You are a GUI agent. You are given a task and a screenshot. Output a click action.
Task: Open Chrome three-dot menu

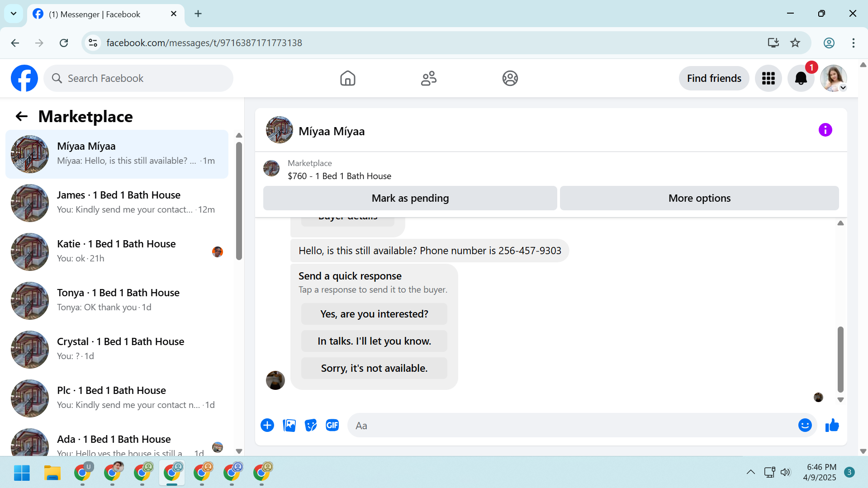(x=853, y=43)
